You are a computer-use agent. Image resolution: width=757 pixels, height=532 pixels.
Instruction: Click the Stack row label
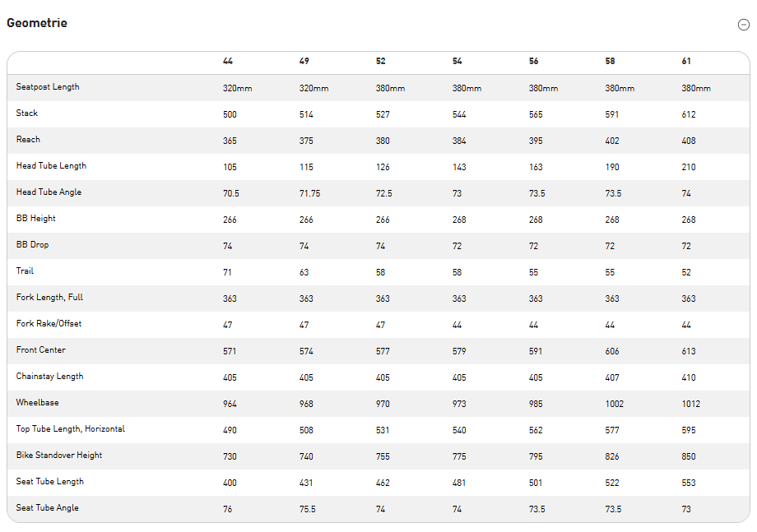[x=27, y=113]
